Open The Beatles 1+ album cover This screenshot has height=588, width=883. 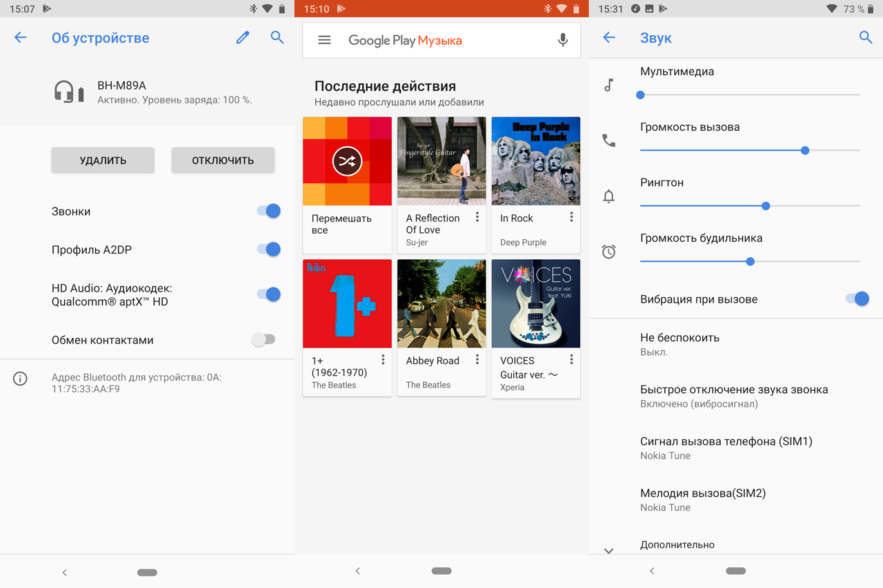tap(347, 303)
